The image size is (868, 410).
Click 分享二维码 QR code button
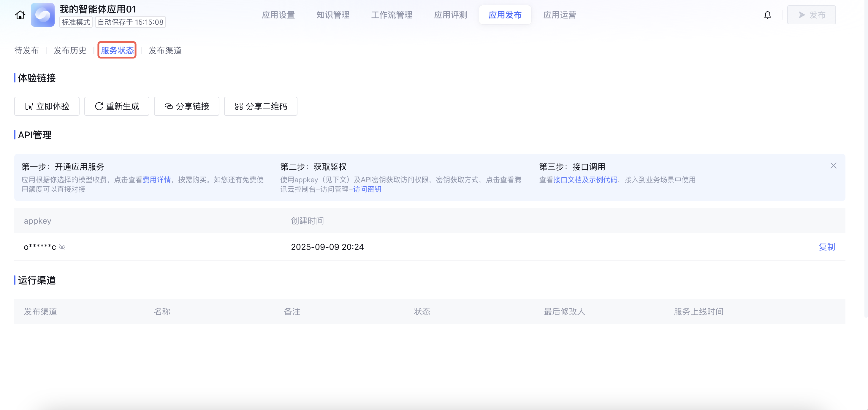260,107
